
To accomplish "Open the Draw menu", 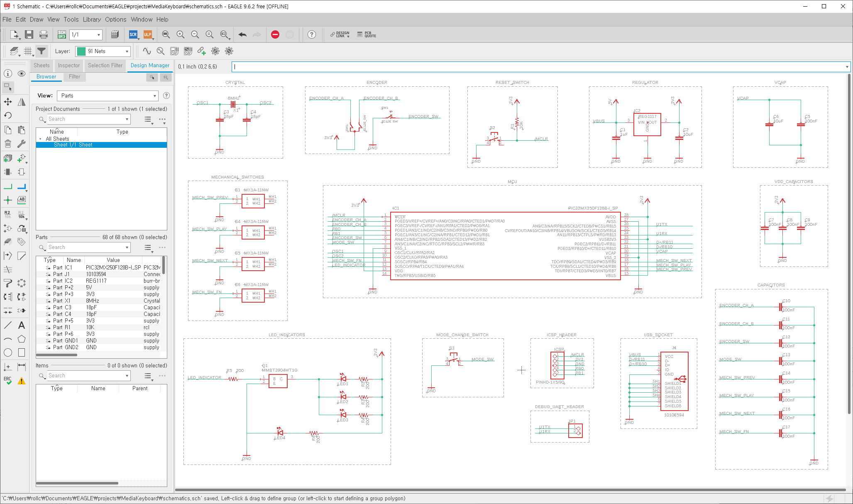I will pos(37,20).
